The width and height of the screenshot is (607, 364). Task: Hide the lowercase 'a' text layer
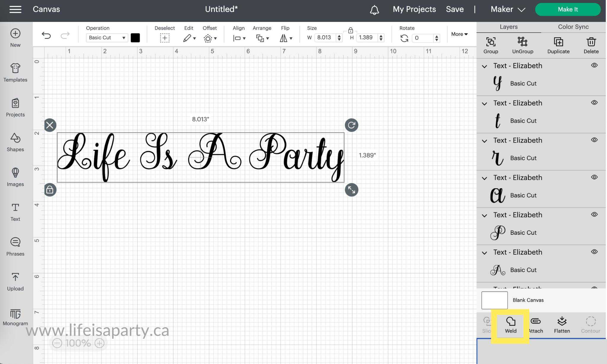coord(594,177)
